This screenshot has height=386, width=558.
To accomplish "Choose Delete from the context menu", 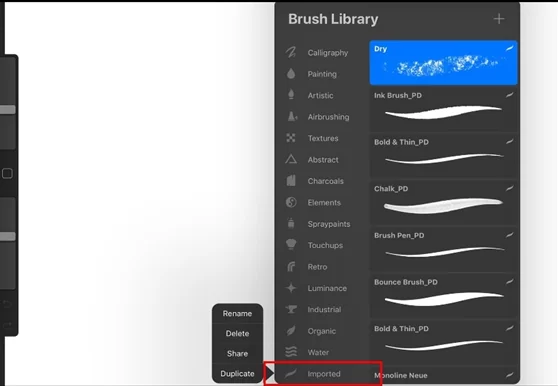I will [x=237, y=333].
